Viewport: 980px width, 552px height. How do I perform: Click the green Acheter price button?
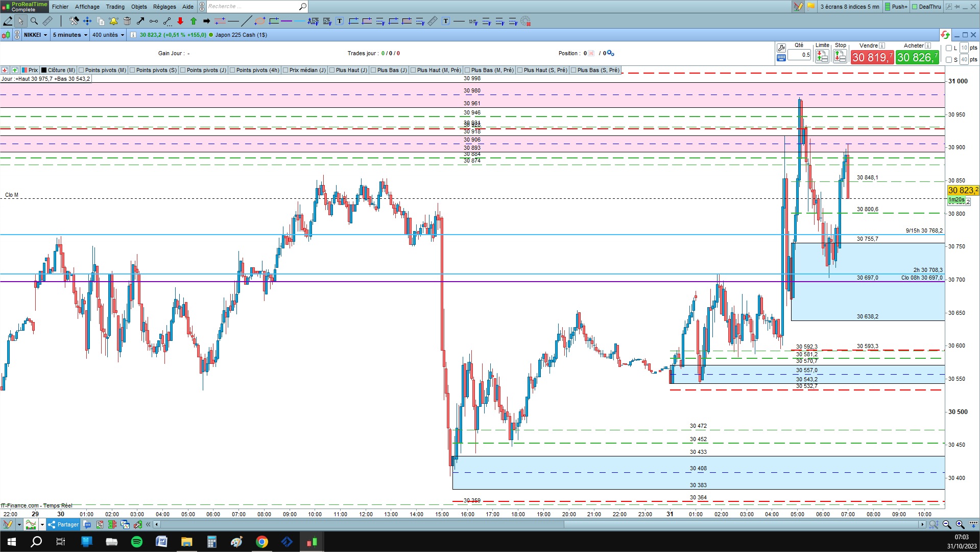pos(917,57)
